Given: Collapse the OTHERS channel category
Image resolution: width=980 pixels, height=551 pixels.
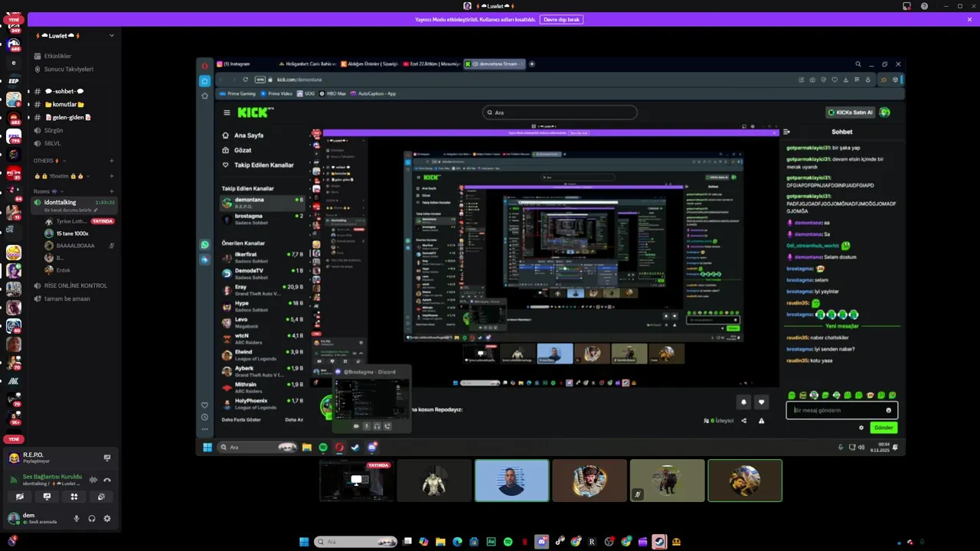Looking at the screenshot, I should [49, 161].
